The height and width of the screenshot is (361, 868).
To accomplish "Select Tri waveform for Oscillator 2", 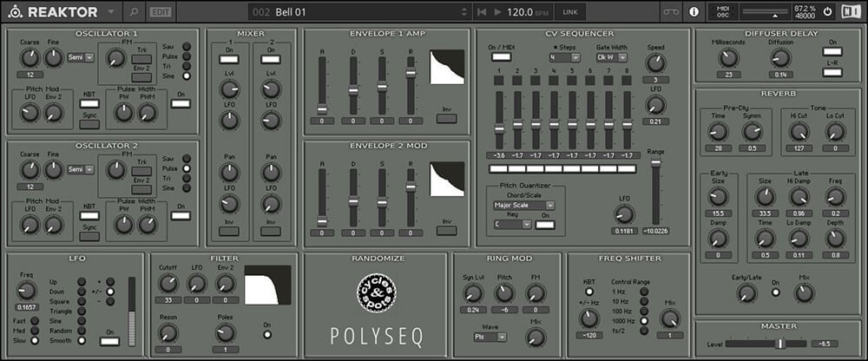I will click(187, 178).
